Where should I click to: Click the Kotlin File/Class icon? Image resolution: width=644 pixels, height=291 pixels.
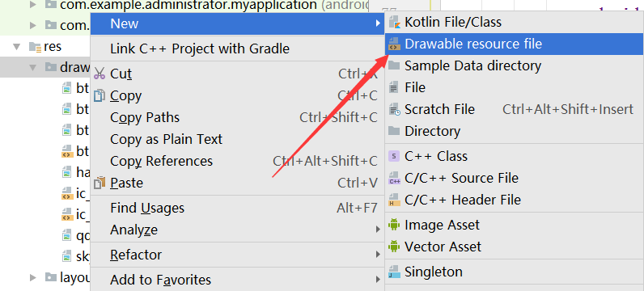[x=394, y=22]
